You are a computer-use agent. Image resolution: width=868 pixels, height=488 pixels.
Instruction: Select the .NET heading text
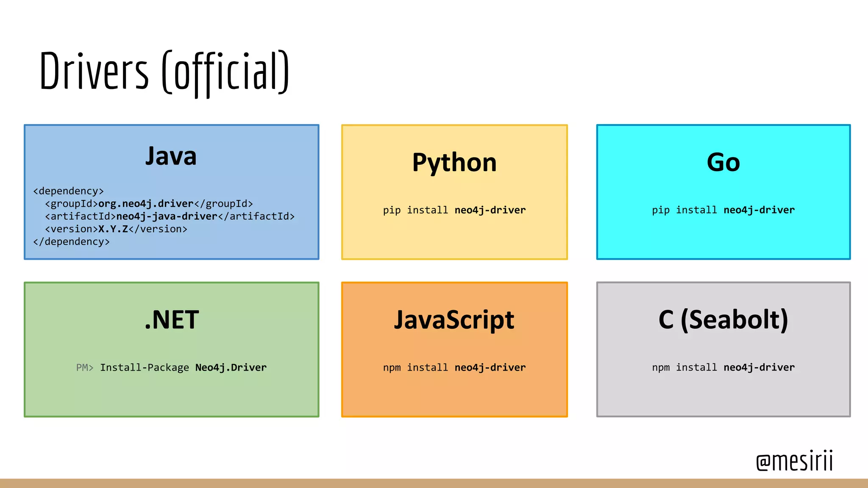click(x=172, y=320)
